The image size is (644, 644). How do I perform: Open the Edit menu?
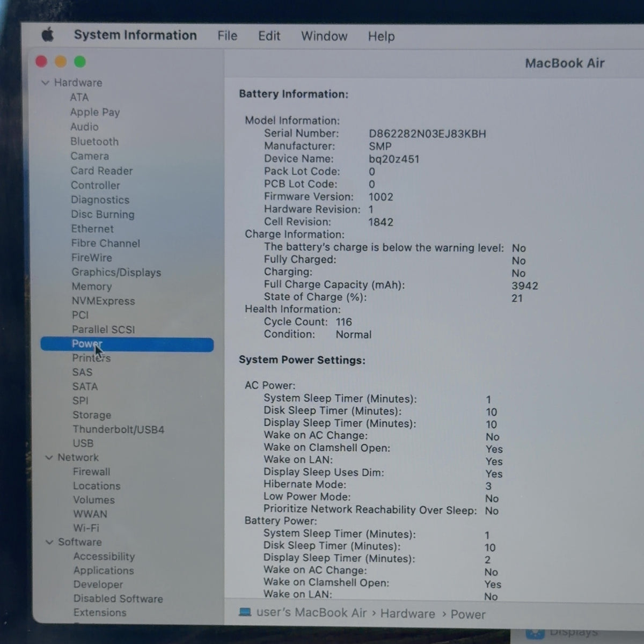click(269, 36)
